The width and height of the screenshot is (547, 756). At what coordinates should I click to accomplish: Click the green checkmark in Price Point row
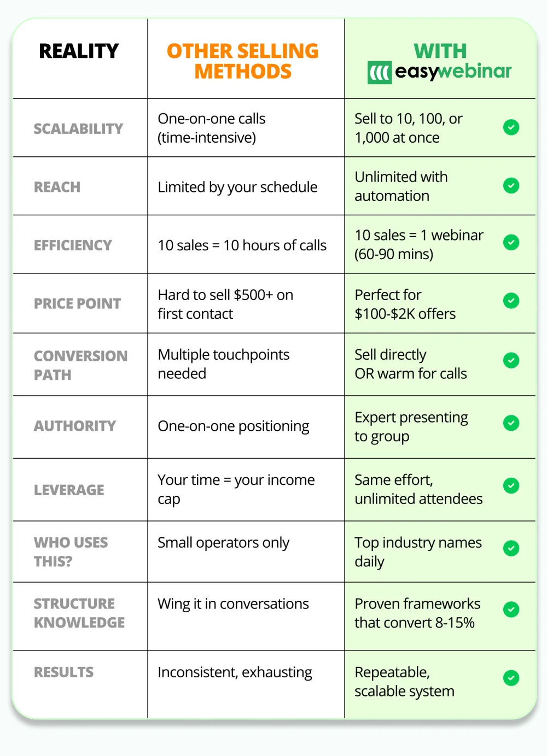(x=511, y=301)
